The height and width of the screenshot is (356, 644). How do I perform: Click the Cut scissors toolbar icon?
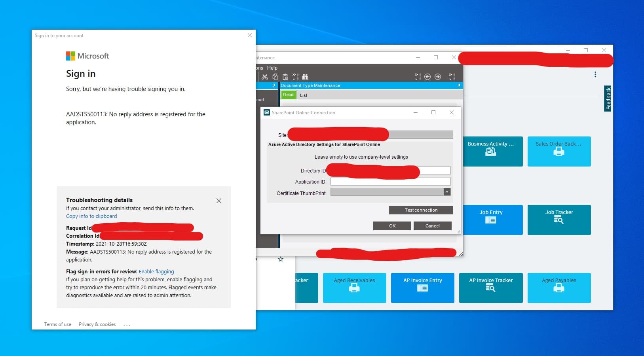[265, 77]
